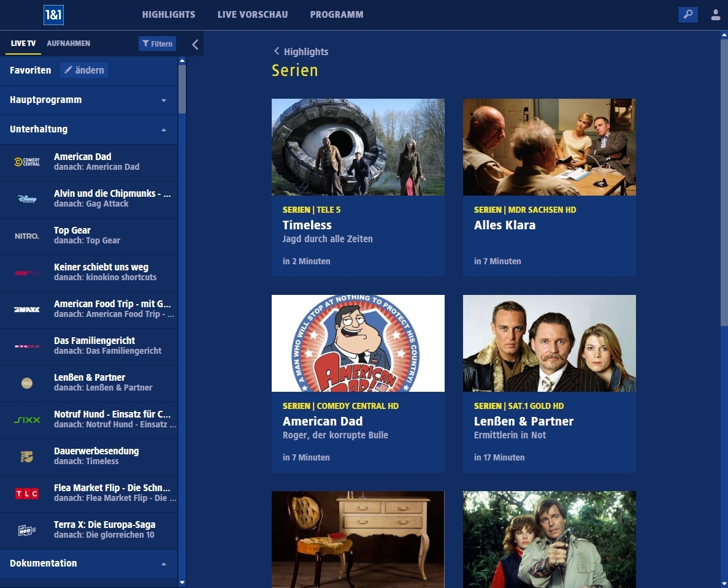Open the search magnifier icon

688,15
